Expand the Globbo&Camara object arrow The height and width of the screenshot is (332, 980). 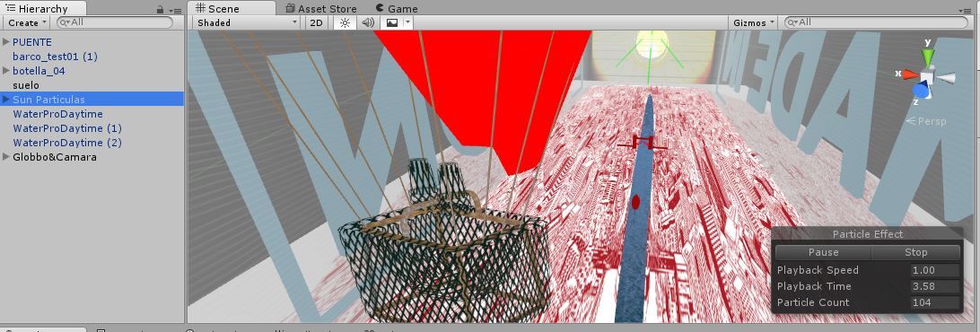[6, 157]
